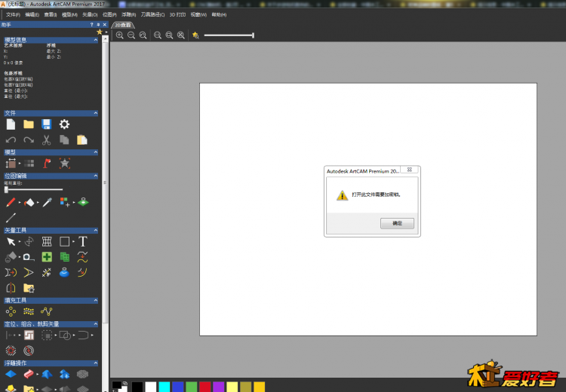Close the 助手 panel

point(105,25)
